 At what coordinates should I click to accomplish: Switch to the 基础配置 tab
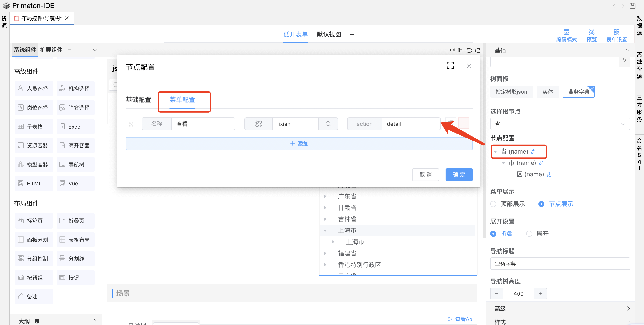[138, 100]
